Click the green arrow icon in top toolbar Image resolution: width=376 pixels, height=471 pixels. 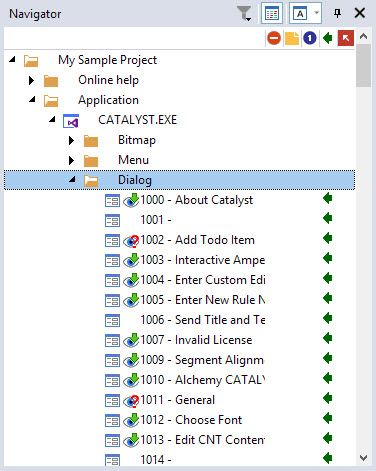[328, 38]
